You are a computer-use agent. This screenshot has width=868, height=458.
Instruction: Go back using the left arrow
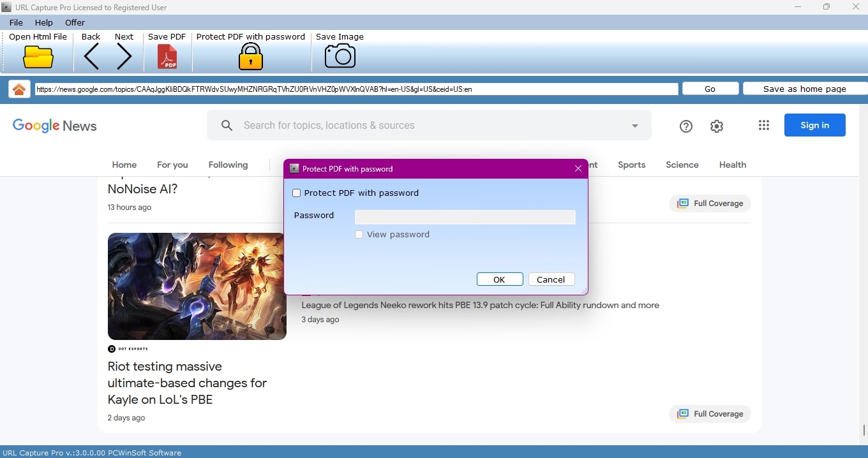pos(91,57)
